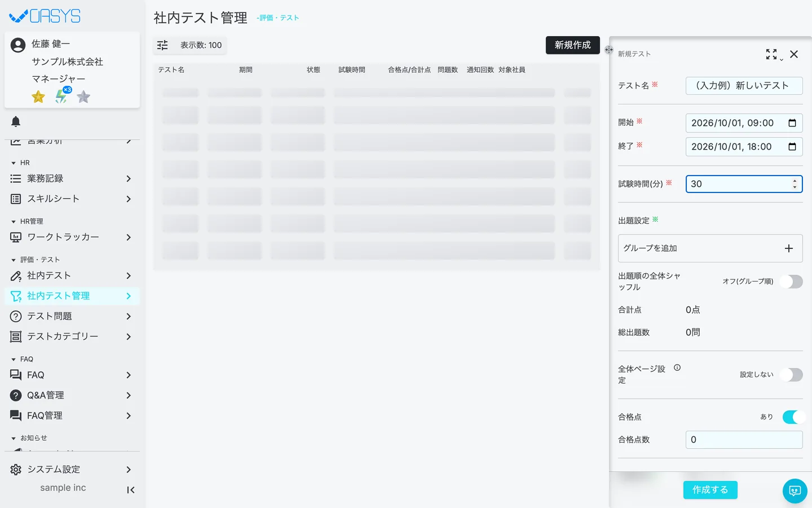Open the calendar picker for 開始
This screenshot has width=812, height=508.
pyautogui.click(x=792, y=123)
